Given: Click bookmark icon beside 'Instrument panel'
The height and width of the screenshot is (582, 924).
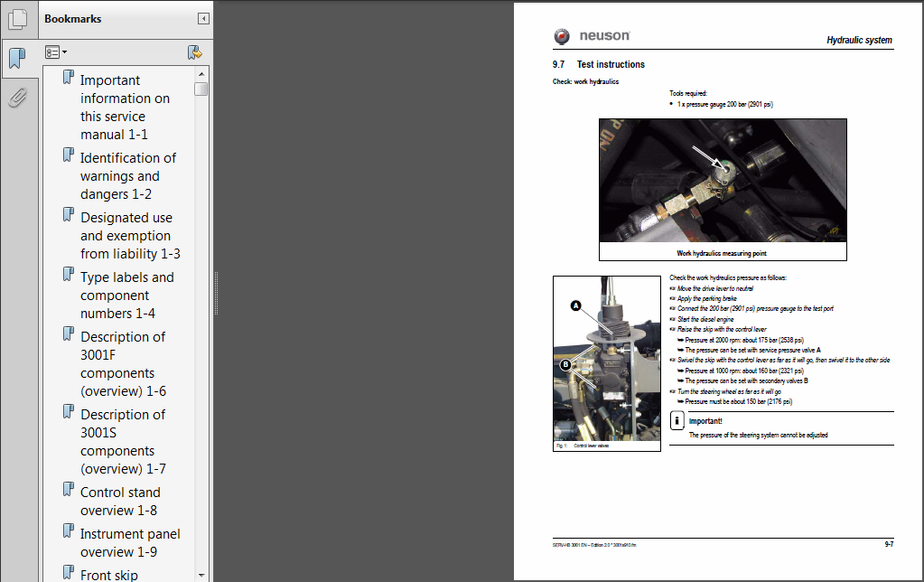Looking at the screenshot, I should [x=69, y=530].
